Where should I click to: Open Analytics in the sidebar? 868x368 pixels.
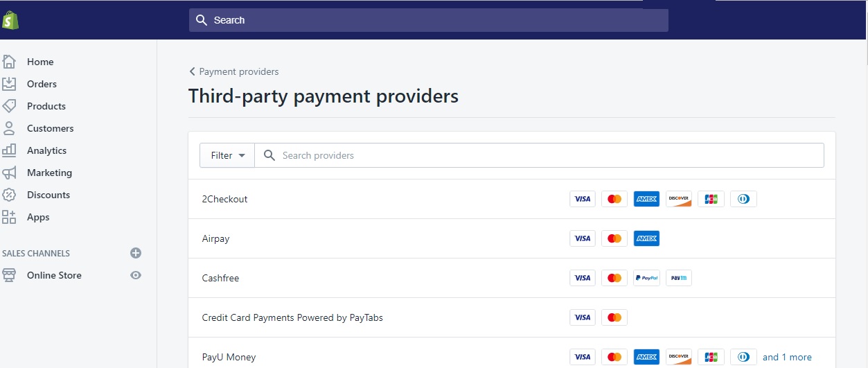[x=46, y=150]
